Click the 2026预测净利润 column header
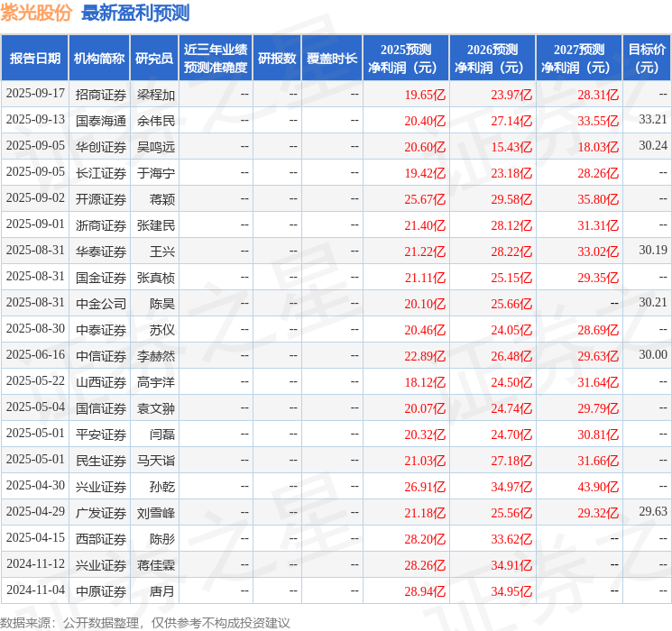Image resolution: width=672 pixels, height=631 pixels. pos(492,59)
